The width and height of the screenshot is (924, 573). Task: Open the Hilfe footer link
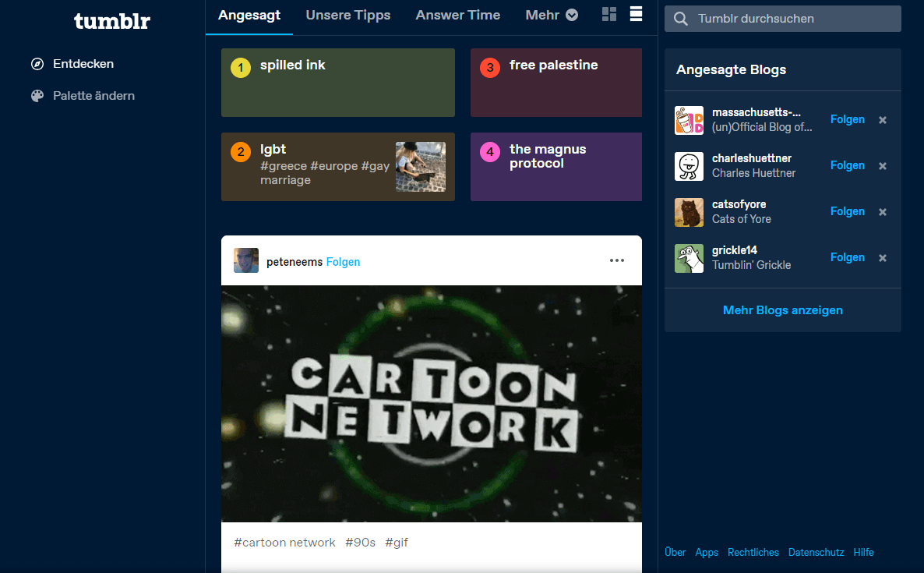click(863, 553)
